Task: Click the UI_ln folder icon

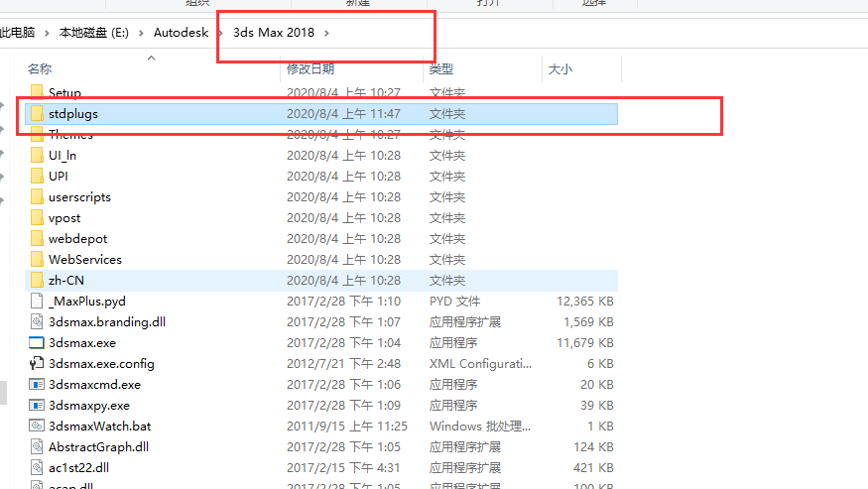Action: [37, 155]
